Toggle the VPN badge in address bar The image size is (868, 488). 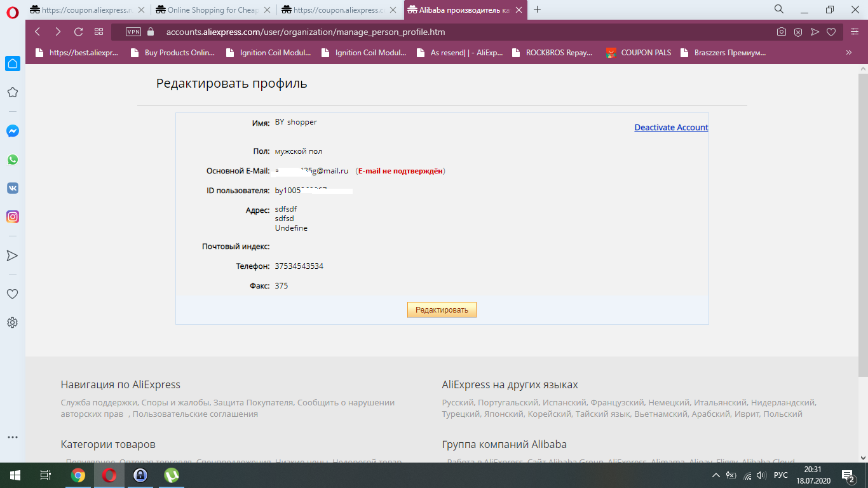[x=133, y=32]
